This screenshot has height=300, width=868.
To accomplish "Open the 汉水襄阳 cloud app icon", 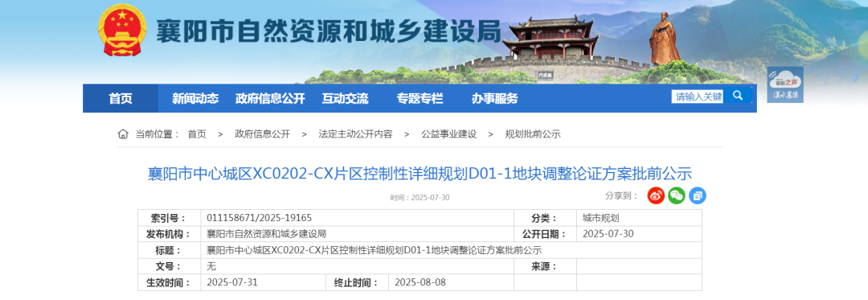I will click(785, 84).
